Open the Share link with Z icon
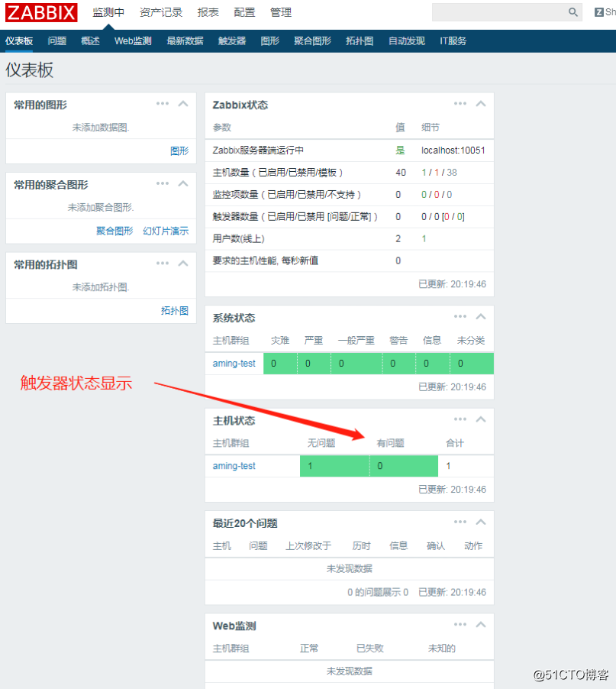 point(605,12)
